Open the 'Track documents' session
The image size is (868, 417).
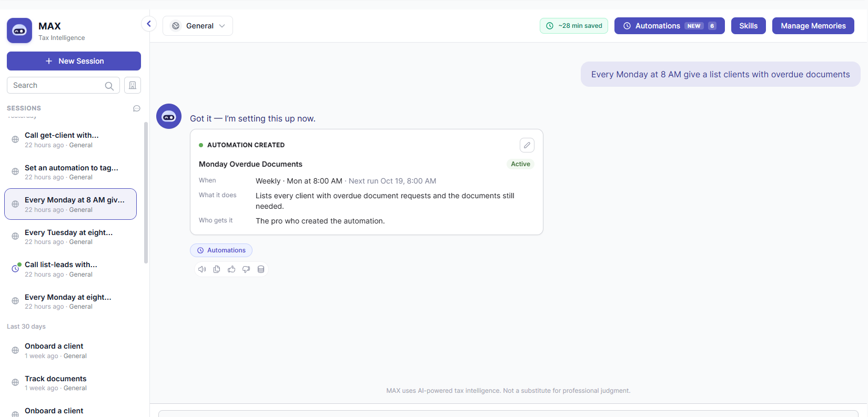click(x=70, y=383)
